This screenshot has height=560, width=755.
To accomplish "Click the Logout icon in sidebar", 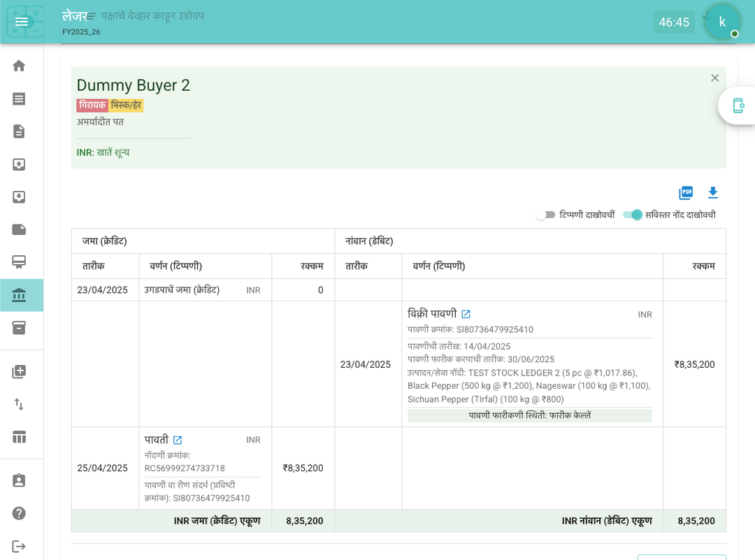I will coord(19,546).
